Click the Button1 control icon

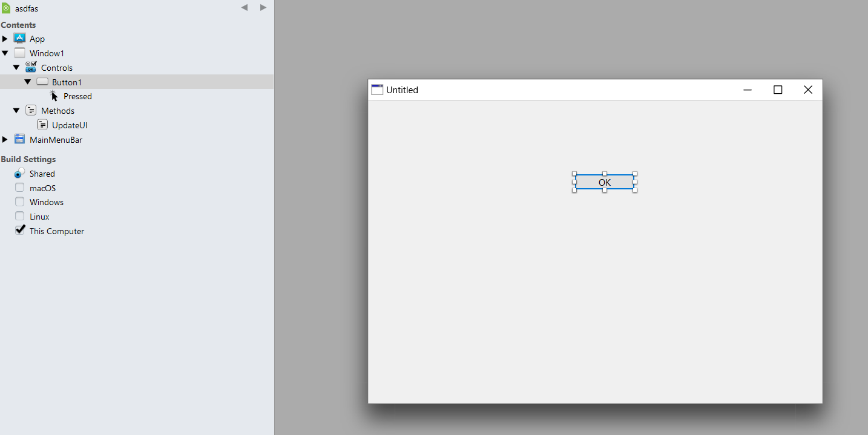[42, 82]
